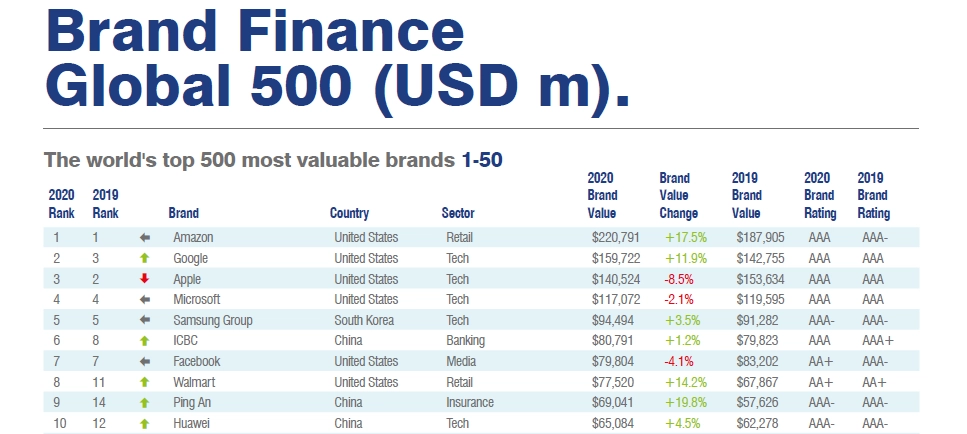This screenshot has height=434, width=967.
Task: Click the green up arrow next to Huawei
Action: pos(145,423)
